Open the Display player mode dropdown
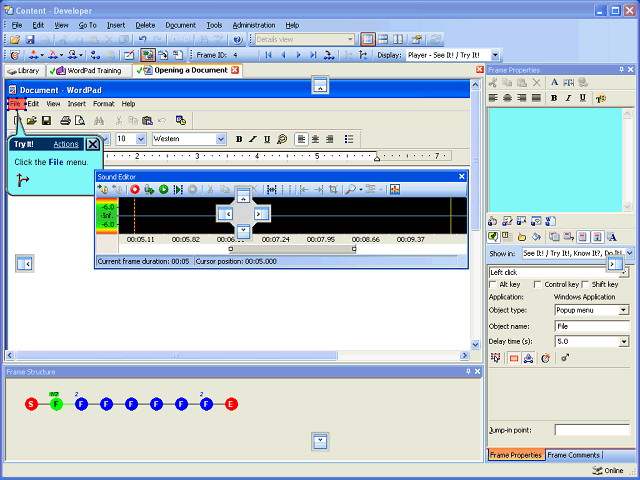The width and height of the screenshot is (640, 480). point(495,55)
